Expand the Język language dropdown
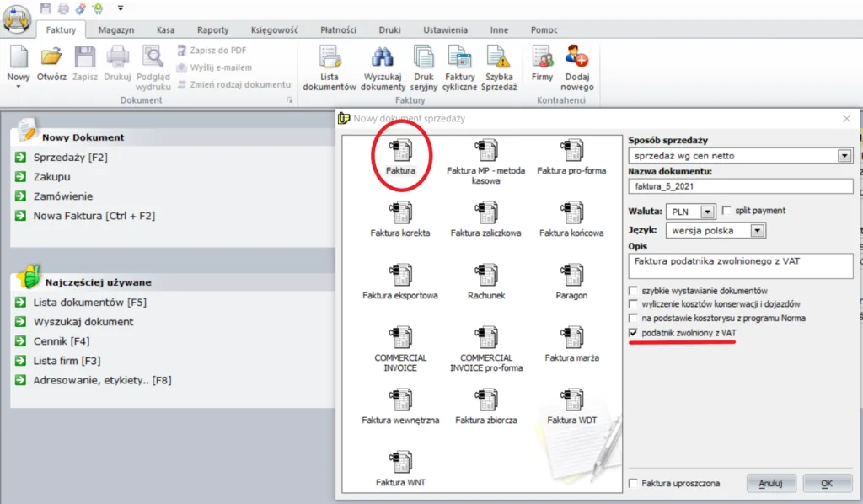This screenshot has height=504, width=863. click(758, 230)
